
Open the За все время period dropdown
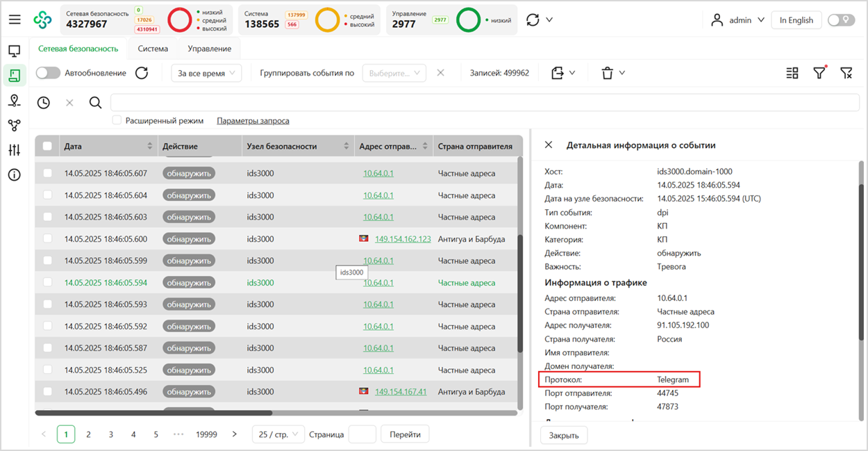click(206, 73)
